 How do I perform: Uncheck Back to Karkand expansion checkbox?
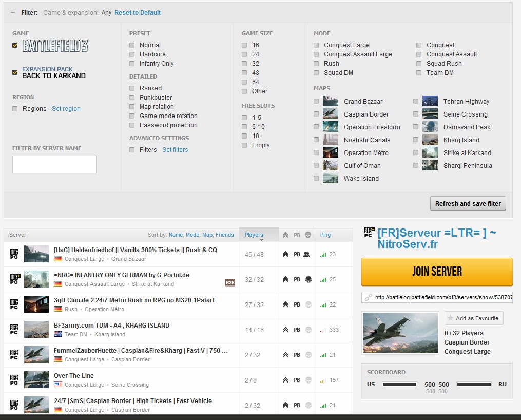(x=15, y=72)
